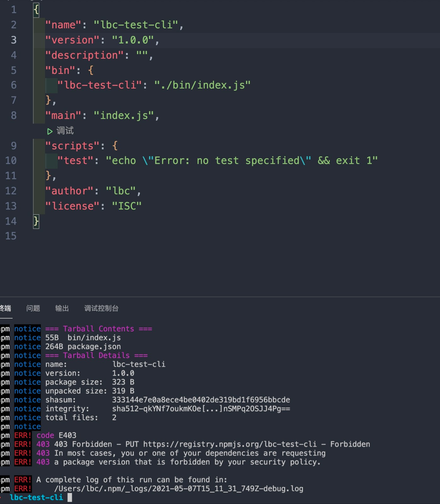Viewport: 440px width, 504px height.
Task: Click "403 Forbidden - PUT" error text
Action: [96, 444]
